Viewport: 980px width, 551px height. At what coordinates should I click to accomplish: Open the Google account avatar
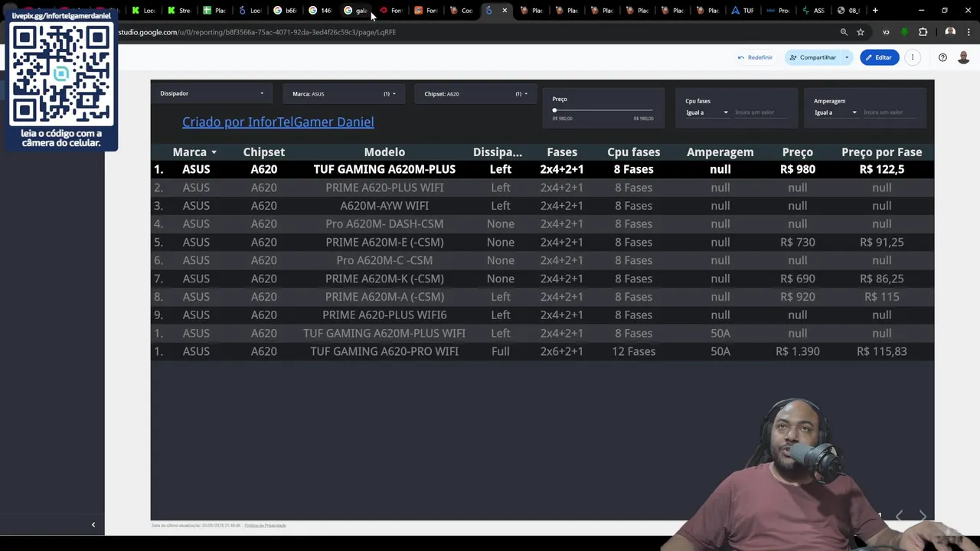pyautogui.click(x=963, y=57)
